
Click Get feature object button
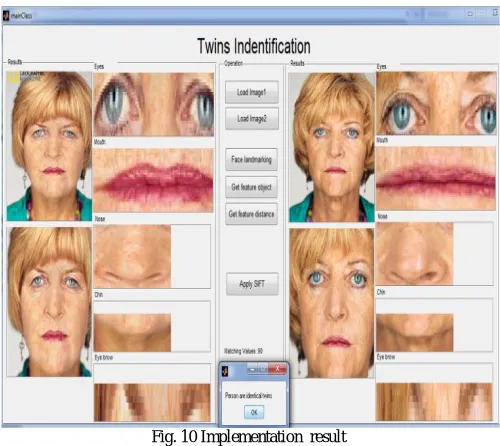252,187
